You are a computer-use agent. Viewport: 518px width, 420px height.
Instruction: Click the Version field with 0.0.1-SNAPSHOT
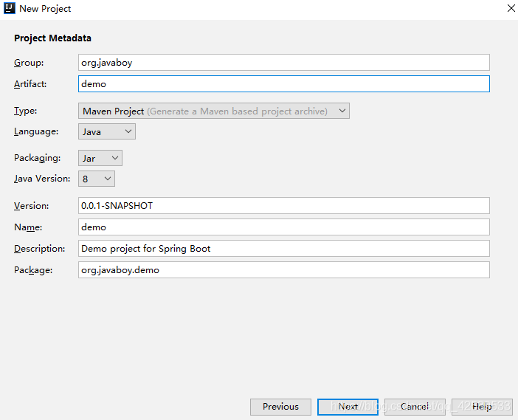pyautogui.click(x=284, y=205)
